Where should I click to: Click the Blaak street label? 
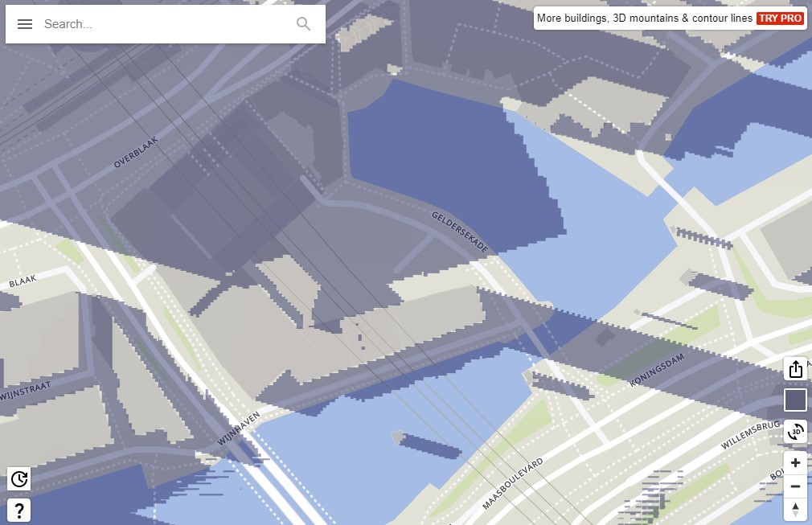coord(23,283)
